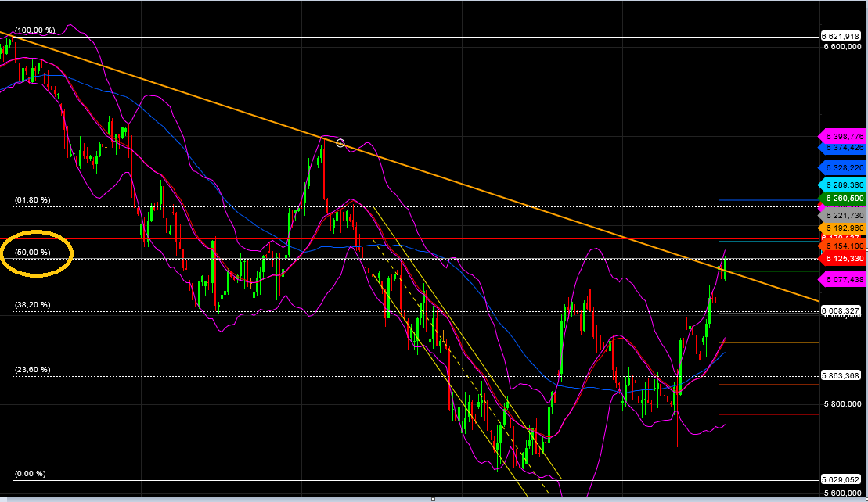Click the (0,00 %) Fibonacci label
The height and width of the screenshot is (502, 868).
pos(31,474)
